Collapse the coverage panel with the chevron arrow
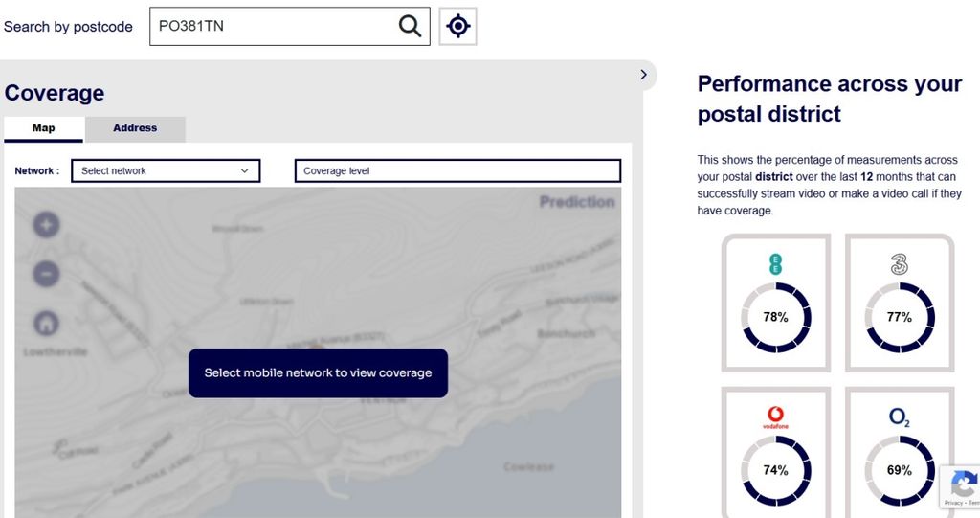Screen dimensions: 980x518 (x=643, y=75)
